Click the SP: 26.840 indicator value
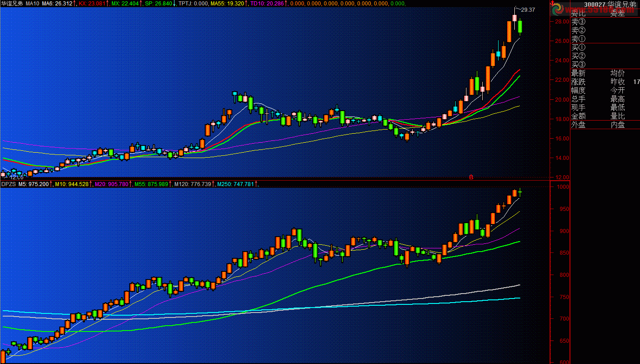The width and height of the screenshot is (640, 364). tap(158, 3)
